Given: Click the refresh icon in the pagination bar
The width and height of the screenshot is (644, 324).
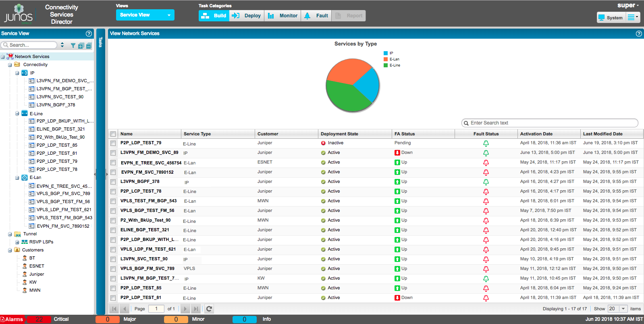Looking at the screenshot, I should coord(209,309).
